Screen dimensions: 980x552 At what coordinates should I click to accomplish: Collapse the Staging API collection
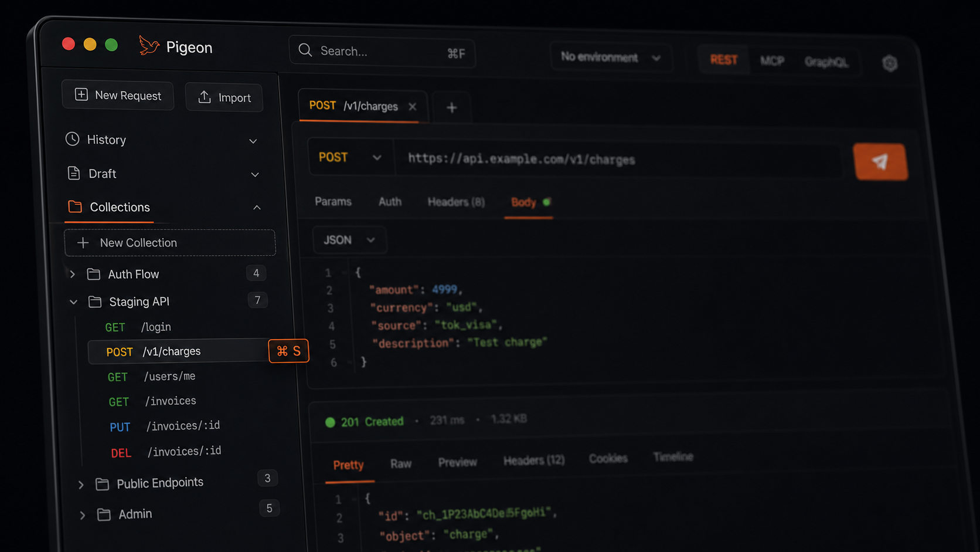[x=73, y=302]
